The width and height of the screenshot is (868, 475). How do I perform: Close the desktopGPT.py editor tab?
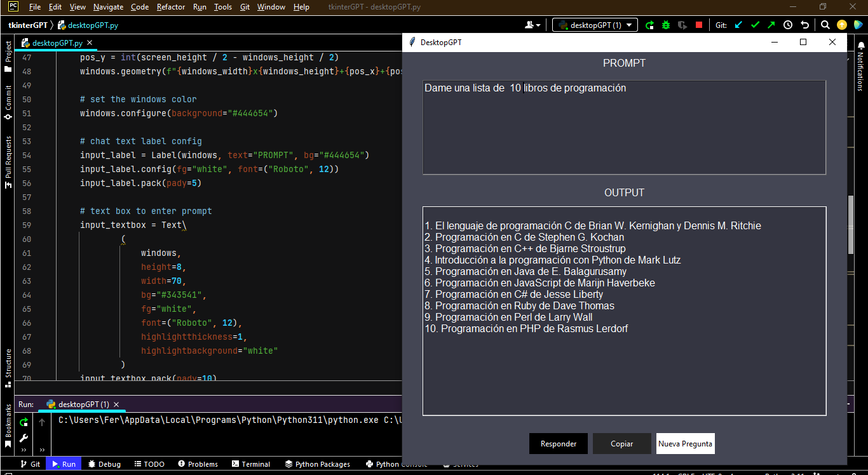(90, 43)
